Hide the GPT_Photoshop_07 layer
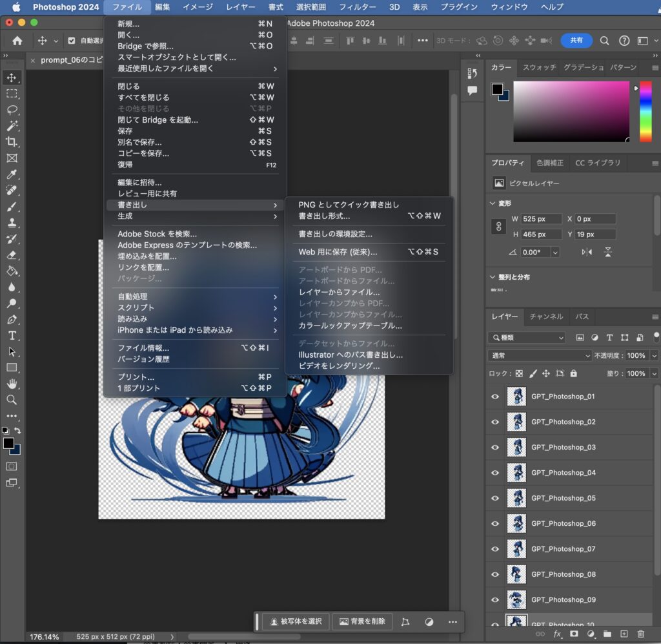 (x=495, y=549)
